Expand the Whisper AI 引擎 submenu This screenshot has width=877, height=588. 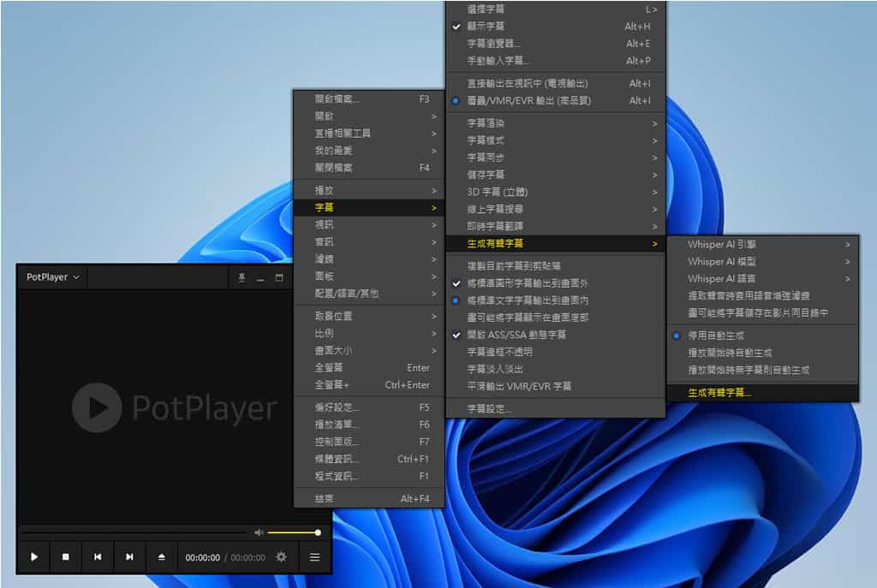click(x=762, y=244)
